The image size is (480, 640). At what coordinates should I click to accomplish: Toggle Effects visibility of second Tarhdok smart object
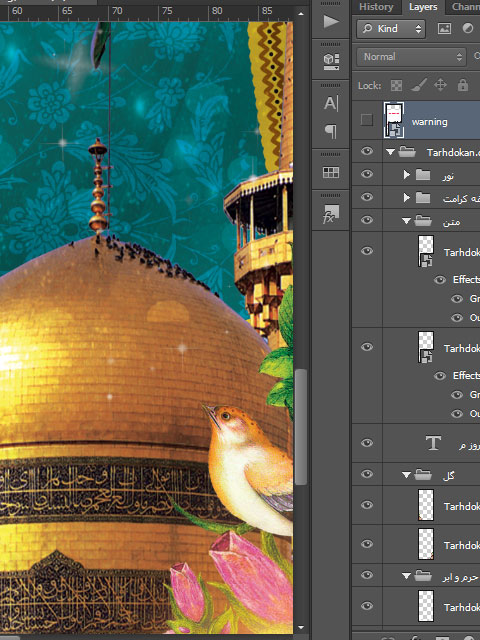(x=440, y=376)
